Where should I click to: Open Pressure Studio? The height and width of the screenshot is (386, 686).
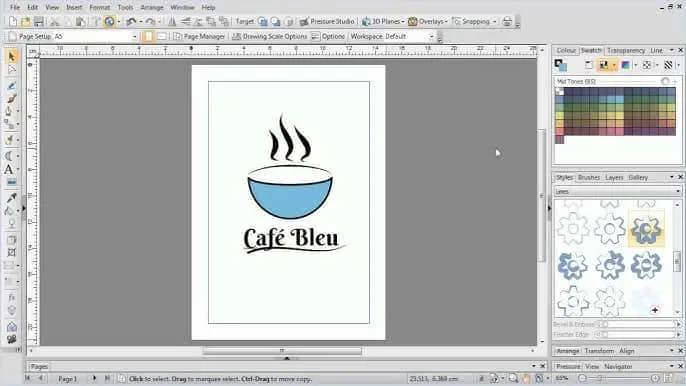point(327,21)
